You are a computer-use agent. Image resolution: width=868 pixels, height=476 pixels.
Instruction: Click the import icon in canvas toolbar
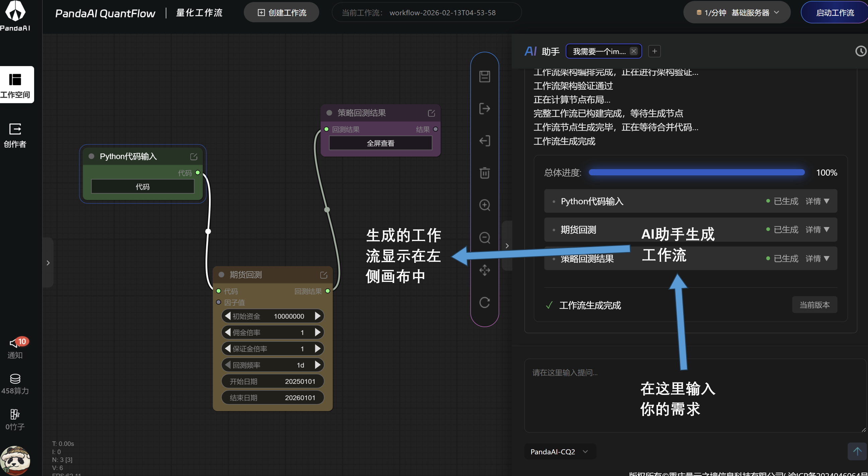click(x=485, y=141)
